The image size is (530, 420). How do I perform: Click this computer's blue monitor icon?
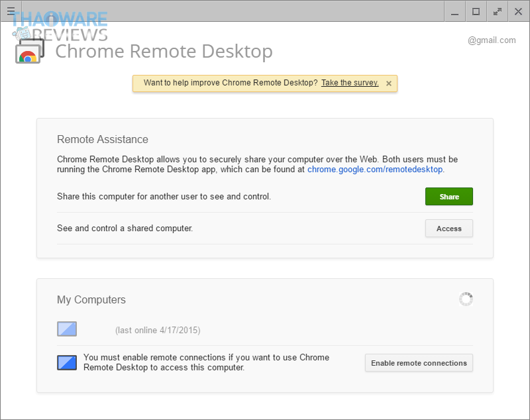point(67,362)
